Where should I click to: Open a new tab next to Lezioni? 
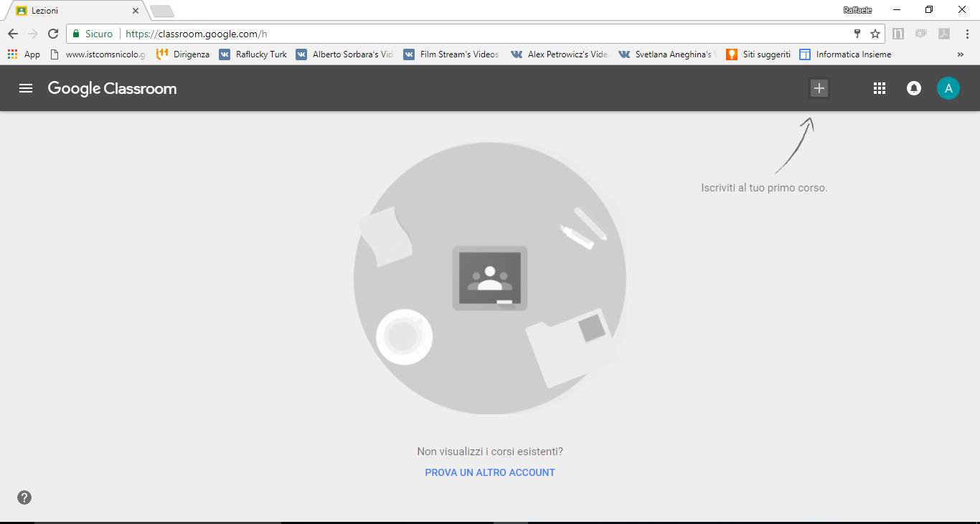click(162, 11)
